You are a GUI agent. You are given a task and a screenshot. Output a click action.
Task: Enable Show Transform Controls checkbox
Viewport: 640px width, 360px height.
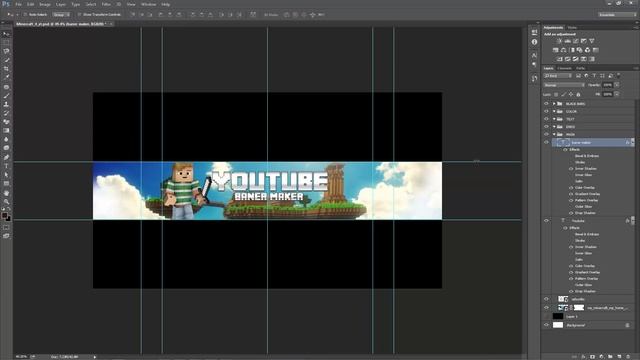[x=79, y=15]
